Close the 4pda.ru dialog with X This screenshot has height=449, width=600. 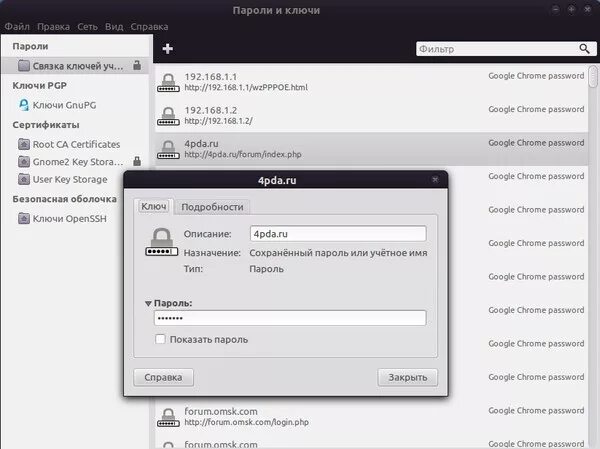point(435,180)
